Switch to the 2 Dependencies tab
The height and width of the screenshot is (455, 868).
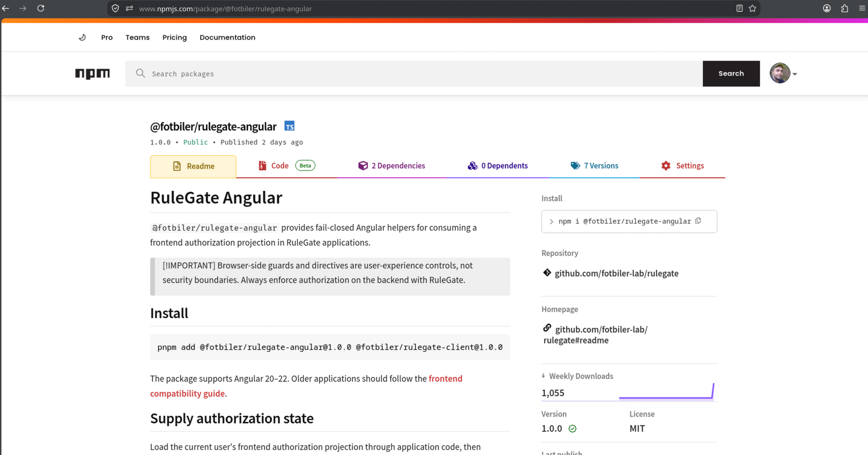(x=392, y=166)
